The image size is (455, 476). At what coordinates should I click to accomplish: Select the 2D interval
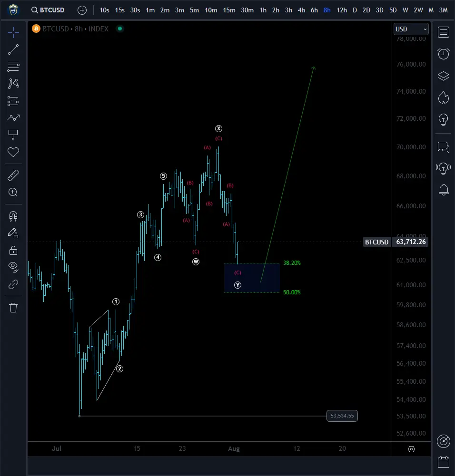point(366,10)
